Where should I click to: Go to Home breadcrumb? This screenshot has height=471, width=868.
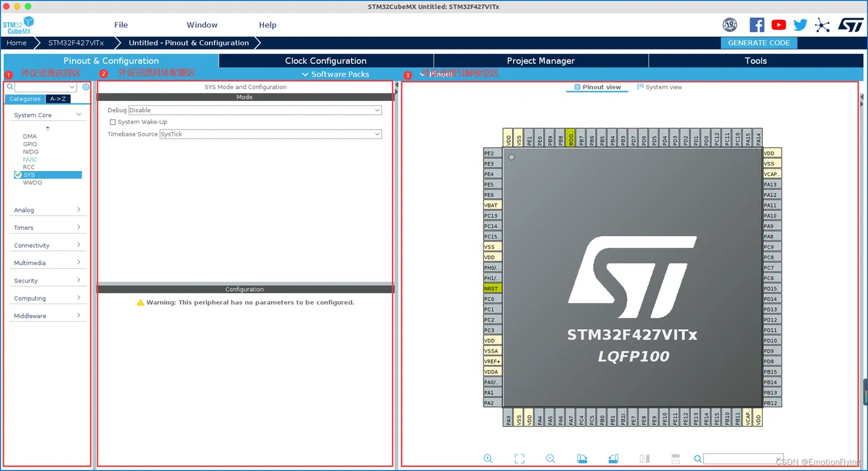tap(17, 43)
